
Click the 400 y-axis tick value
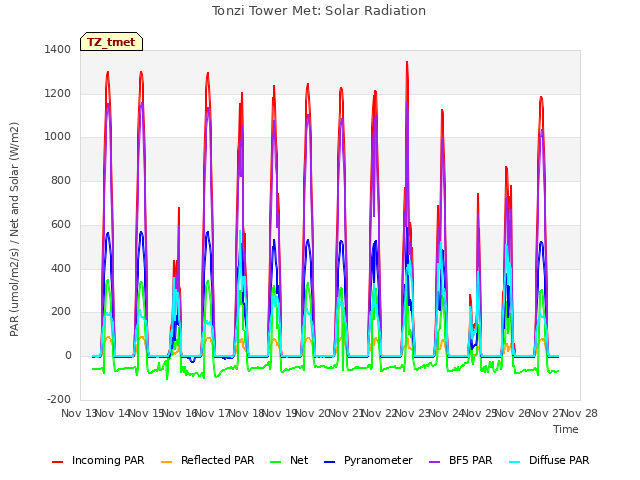click(x=61, y=268)
